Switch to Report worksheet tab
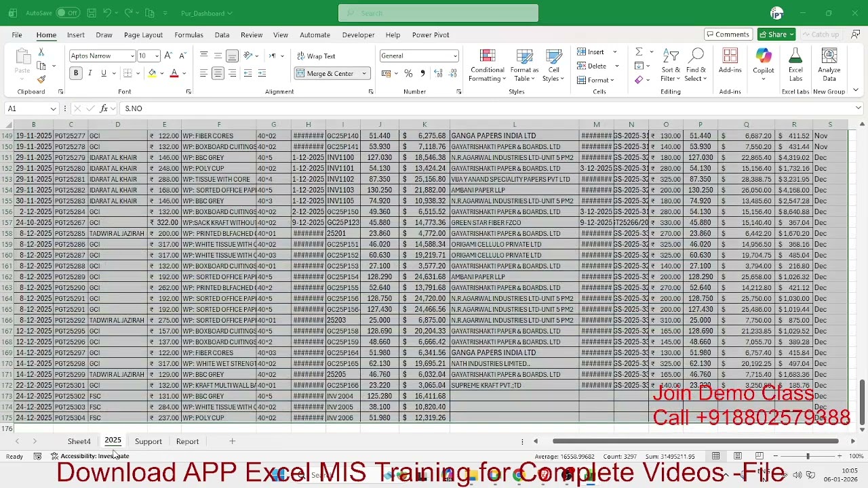The width and height of the screenshot is (868, 488). [x=187, y=441]
